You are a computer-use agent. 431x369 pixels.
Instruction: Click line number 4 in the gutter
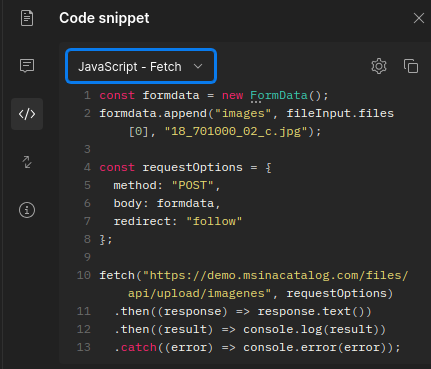coord(87,167)
